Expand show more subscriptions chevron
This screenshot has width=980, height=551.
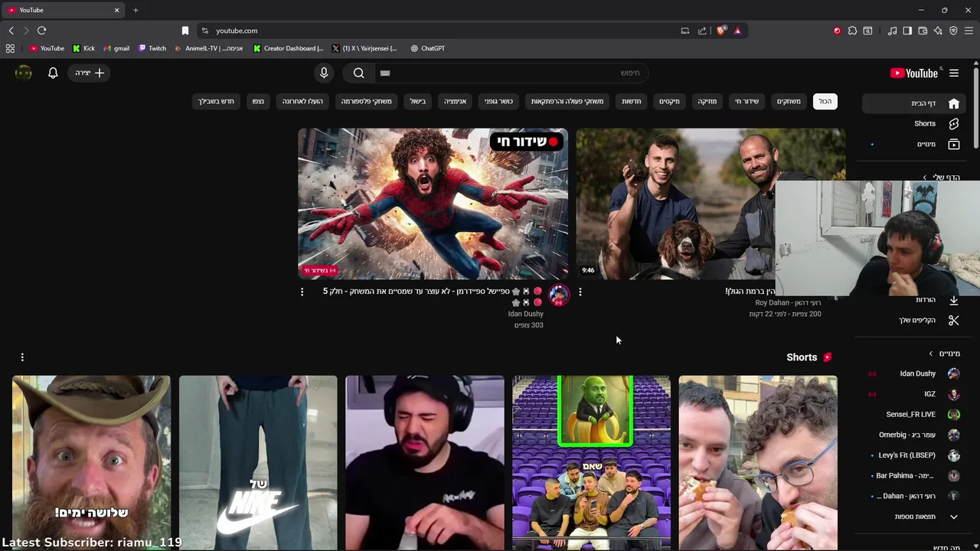(954, 517)
